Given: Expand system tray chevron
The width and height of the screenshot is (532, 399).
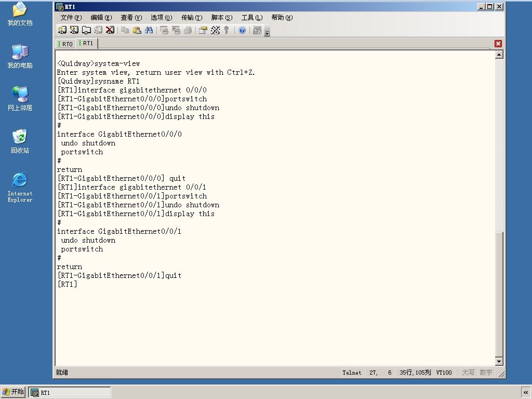Looking at the screenshot, I should pyautogui.click(x=526, y=393).
